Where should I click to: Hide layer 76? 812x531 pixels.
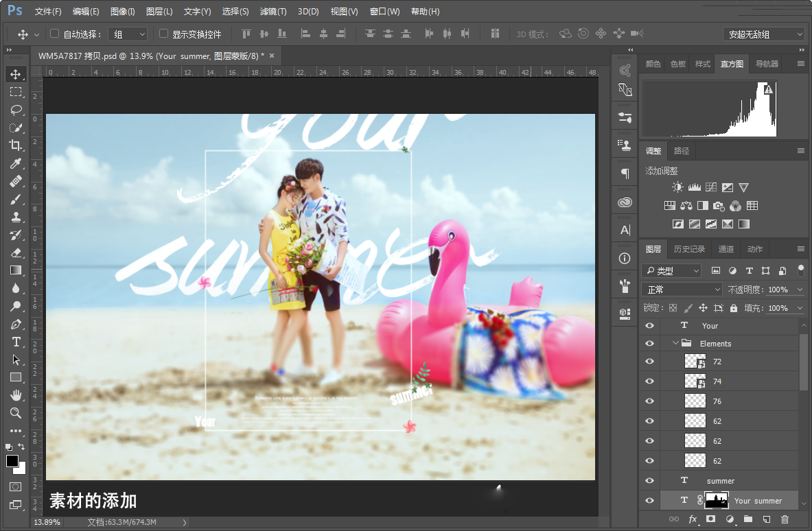(649, 401)
